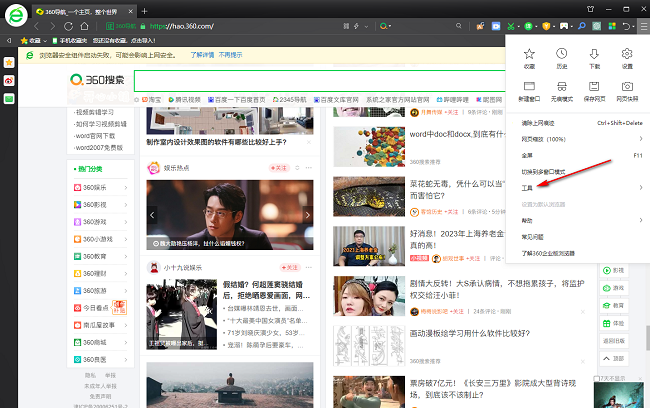Click the 360 search input field
650x408 pixels.
[x=319, y=81]
